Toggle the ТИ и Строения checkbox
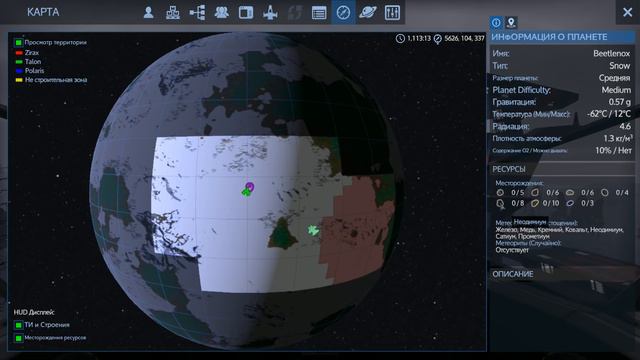This screenshot has height=360, width=640. [x=18, y=325]
